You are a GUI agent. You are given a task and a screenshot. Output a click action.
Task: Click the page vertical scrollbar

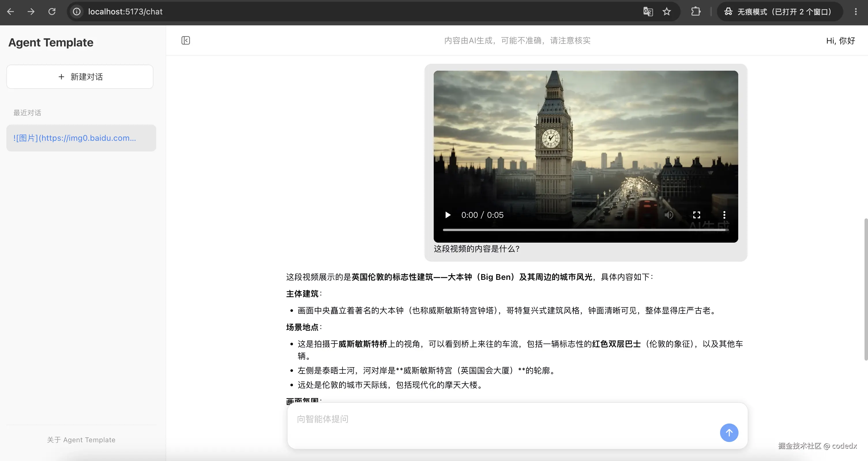click(866, 289)
